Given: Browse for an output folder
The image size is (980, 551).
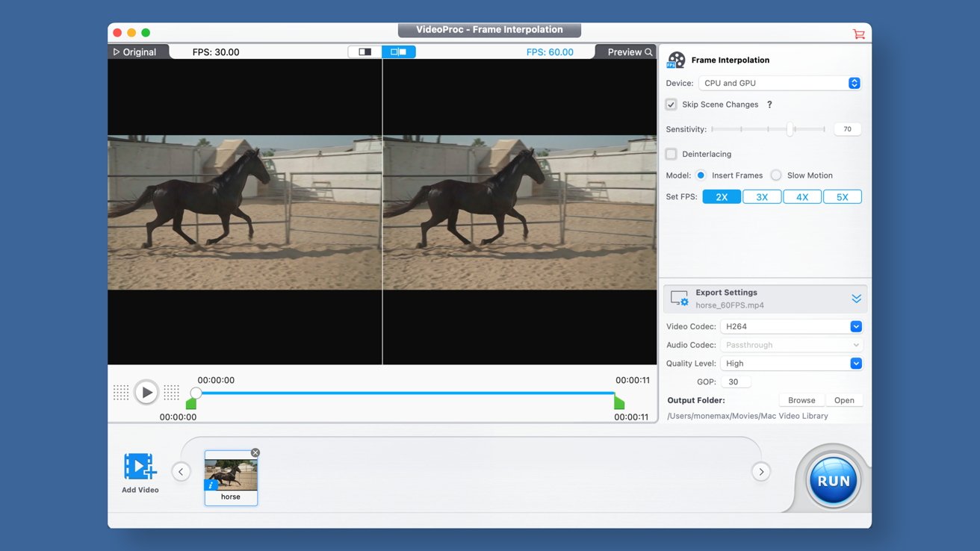Looking at the screenshot, I should click(x=801, y=400).
